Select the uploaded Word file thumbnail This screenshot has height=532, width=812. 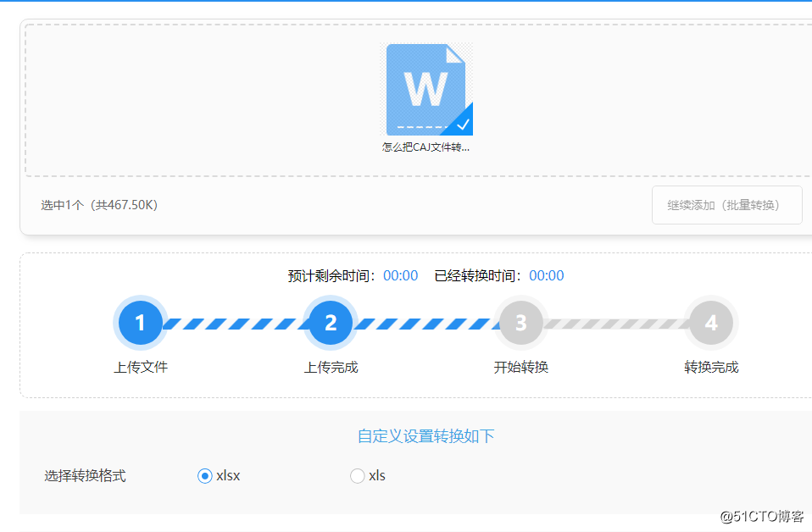pos(426,90)
